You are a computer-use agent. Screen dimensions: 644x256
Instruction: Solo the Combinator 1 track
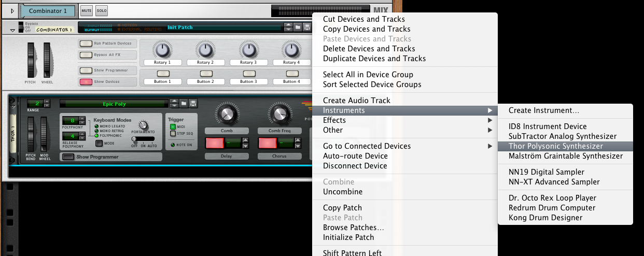101,11
